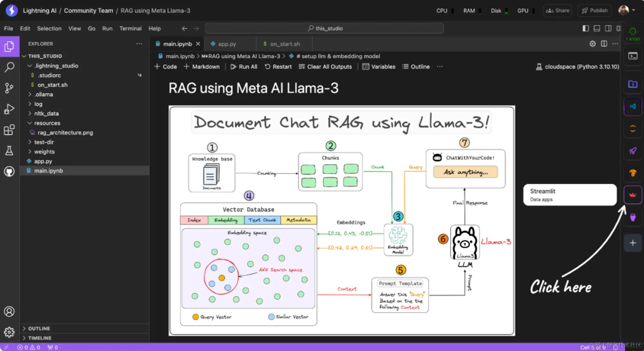Open Run and Debug panel
Screen dimensions: 644x351
coord(10,109)
